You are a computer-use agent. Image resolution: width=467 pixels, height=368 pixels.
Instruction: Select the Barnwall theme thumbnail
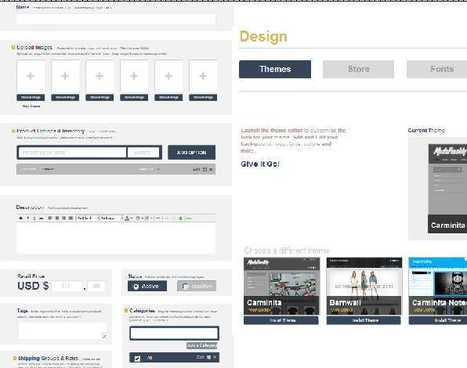364,286
